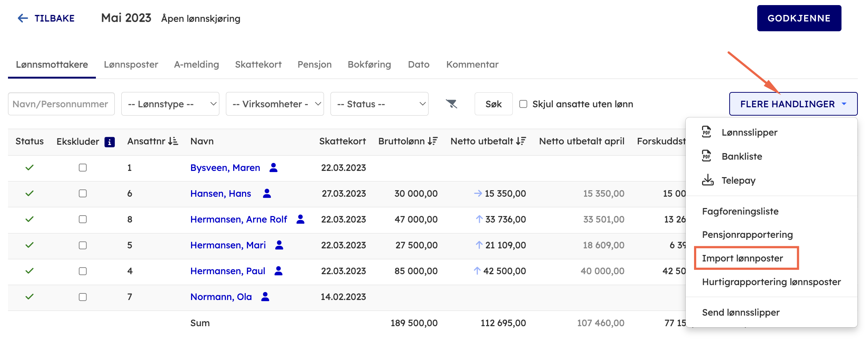
Task: Sort by Ansattnr column sort icon
Action: (173, 141)
